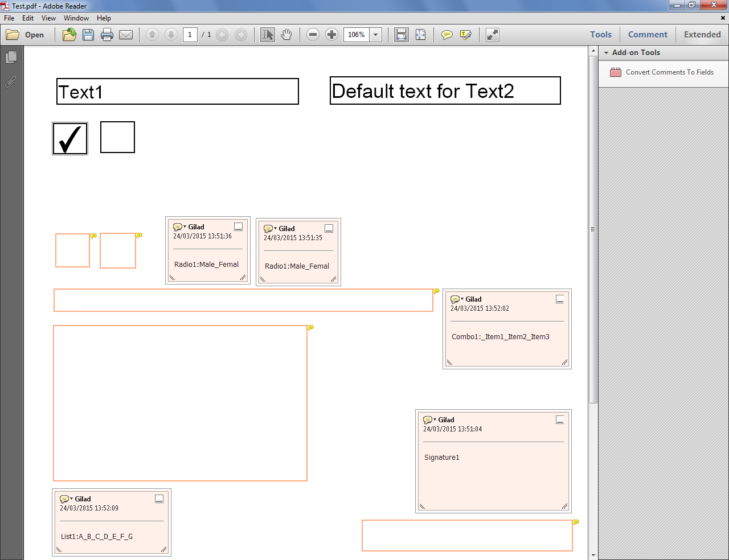Click note icon on the large list box
Viewport: 729px width, 560px height.
click(310, 327)
